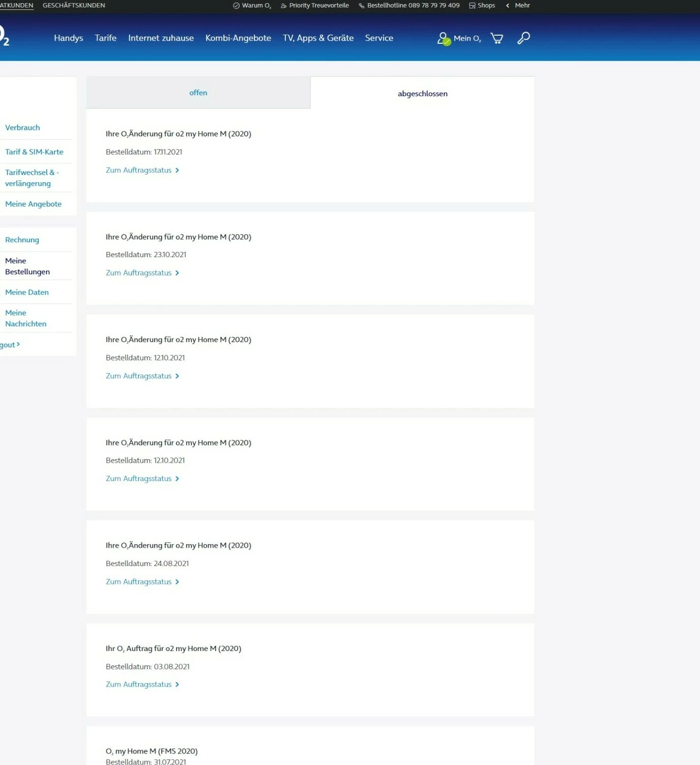
Task: Open Priority Treuevorteile link
Action: (319, 6)
